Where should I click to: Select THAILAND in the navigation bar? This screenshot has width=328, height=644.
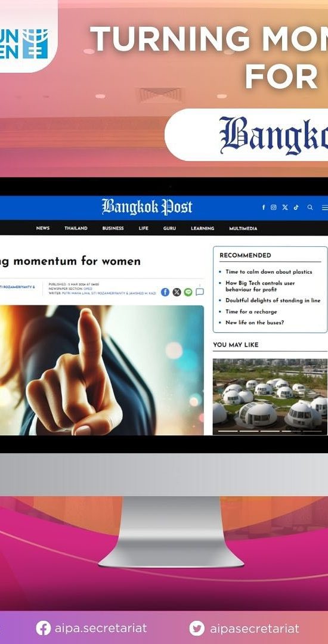pos(76,228)
